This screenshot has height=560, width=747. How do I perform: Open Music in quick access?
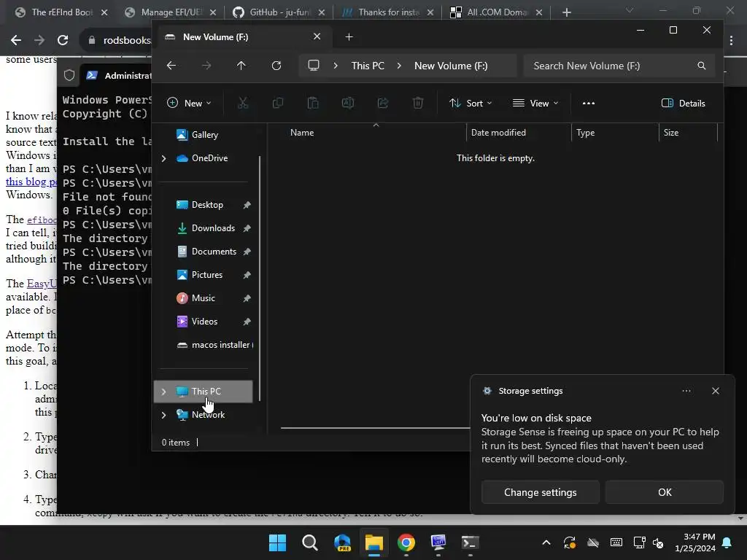(x=203, y=298)
